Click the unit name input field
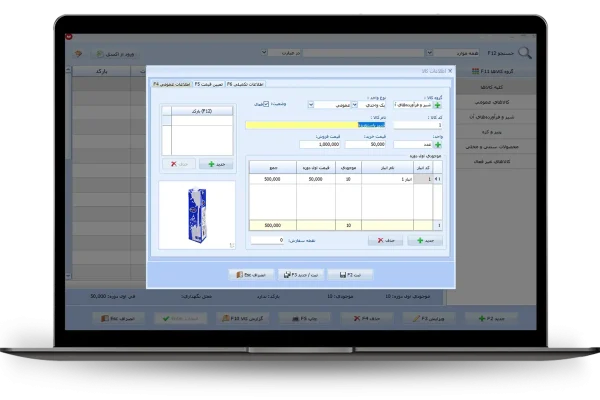Screen dimensions: 600x400 pos(413,145)
